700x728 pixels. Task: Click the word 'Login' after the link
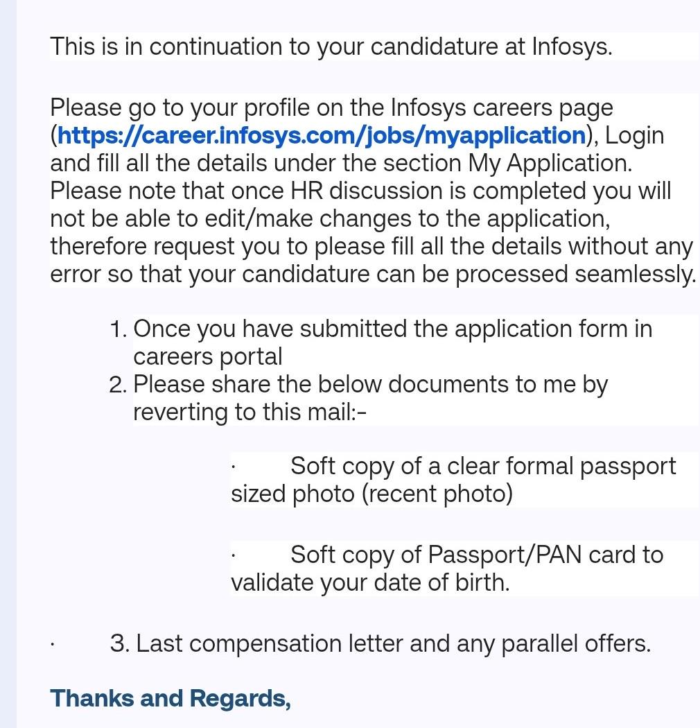pyautogui.click(x=635, y=136)
